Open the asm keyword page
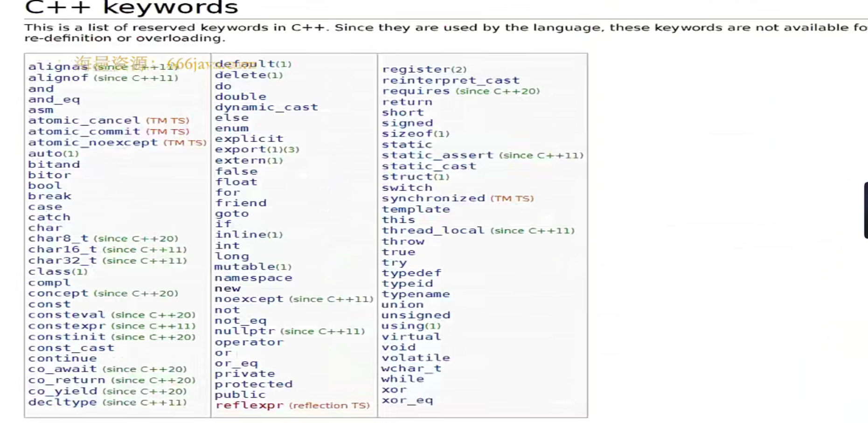The height and width of the screenshot is (423, 868). [x=41, y=110]
